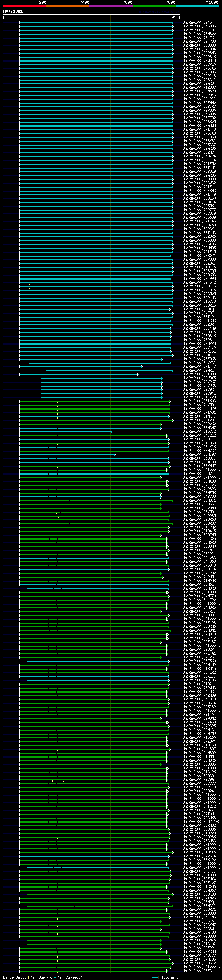
Task: Select the UniRef100_P19211 label
Action: coord(199,684)
